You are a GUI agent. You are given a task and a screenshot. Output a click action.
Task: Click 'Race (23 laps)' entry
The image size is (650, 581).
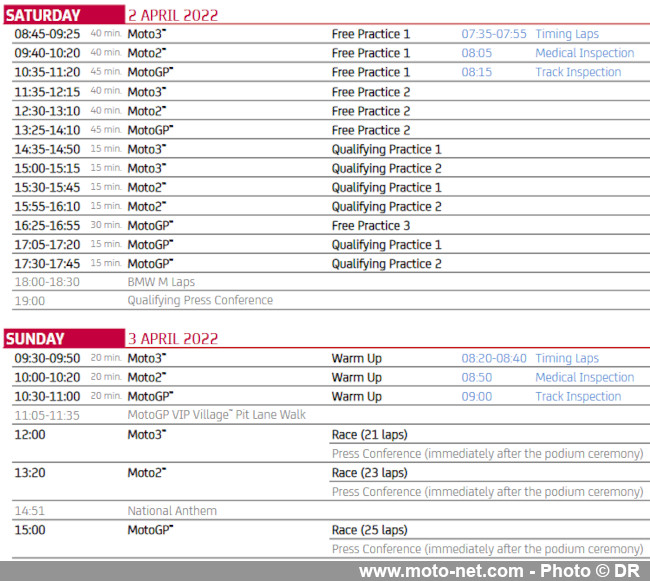(x=369, y=473)
